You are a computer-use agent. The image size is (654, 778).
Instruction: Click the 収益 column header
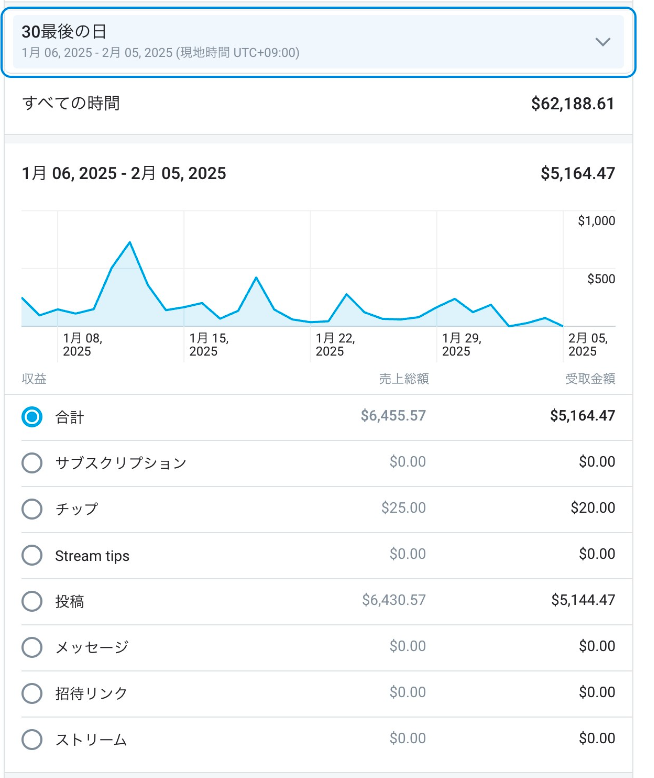click(34, 379)
